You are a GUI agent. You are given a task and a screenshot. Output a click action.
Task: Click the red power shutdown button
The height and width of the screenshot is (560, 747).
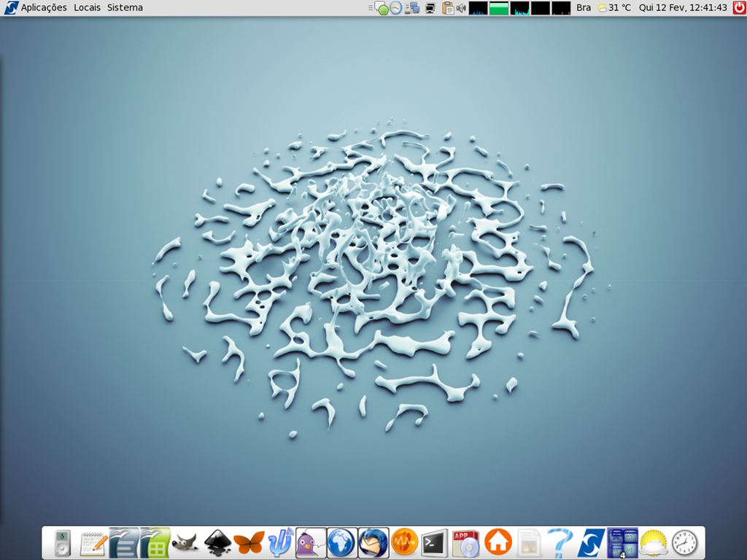click(x=740, y=7)
